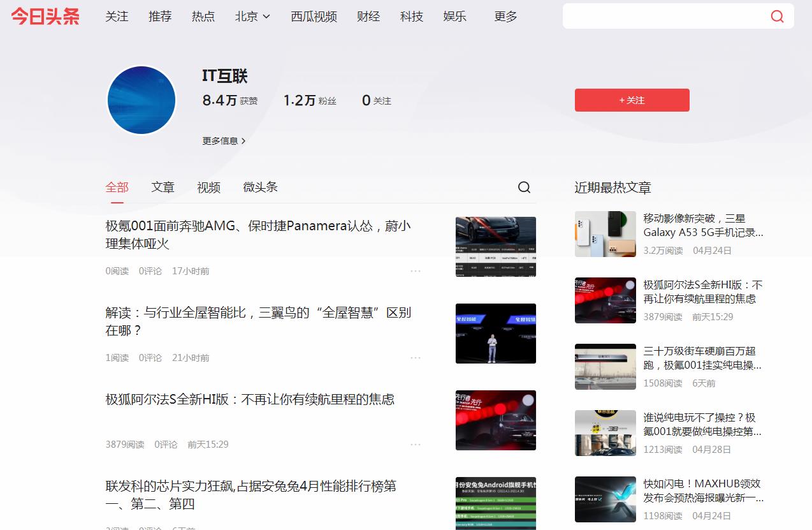812x530 pixels.
Task: Open thumbnail of 解读 三翼鸟 article
Action: click(x=496, y=334)
